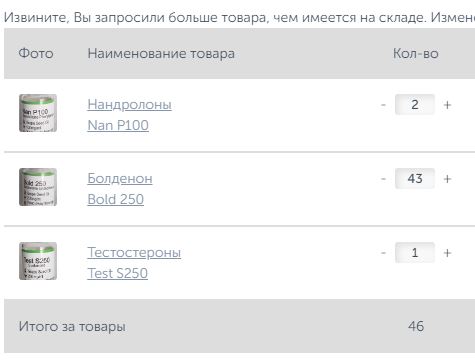Screen dimensions: 475x364
Task: Decrease quantity of Nan P100
Action: (383, 105)
